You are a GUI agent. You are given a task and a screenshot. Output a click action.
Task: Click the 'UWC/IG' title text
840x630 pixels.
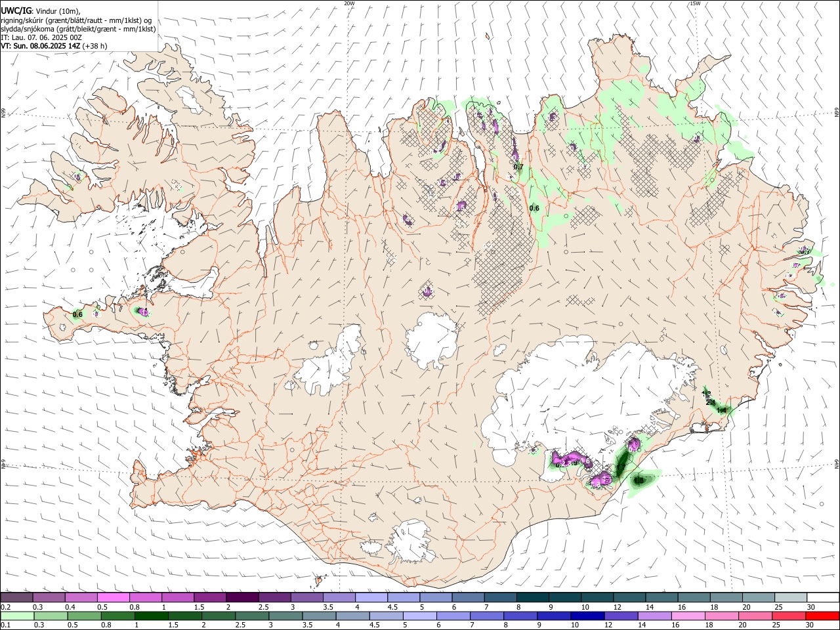16,11
